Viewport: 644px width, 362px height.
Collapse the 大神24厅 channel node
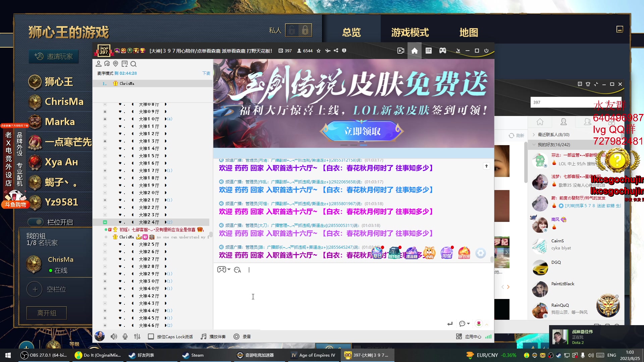[105, 222]
